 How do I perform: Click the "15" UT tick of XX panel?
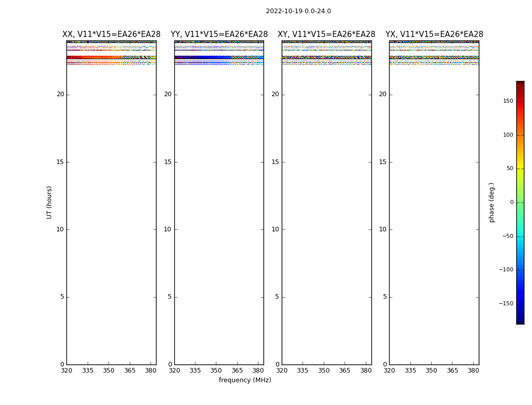click(60, 162)
